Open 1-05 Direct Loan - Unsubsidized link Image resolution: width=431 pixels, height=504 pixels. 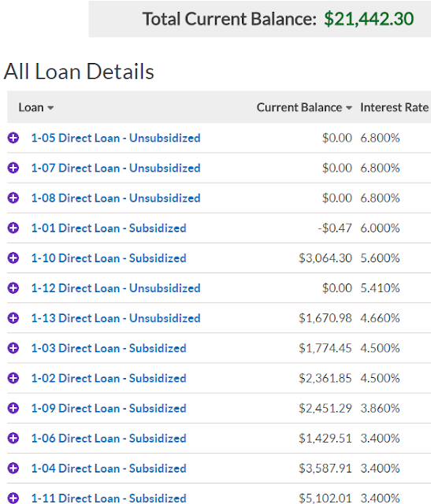116,138
